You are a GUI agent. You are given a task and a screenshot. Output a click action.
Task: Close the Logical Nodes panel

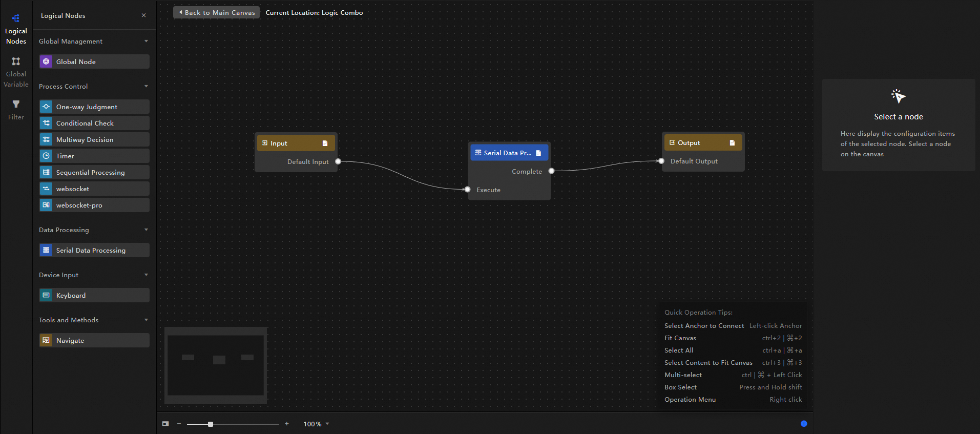(x=144, y=15)
